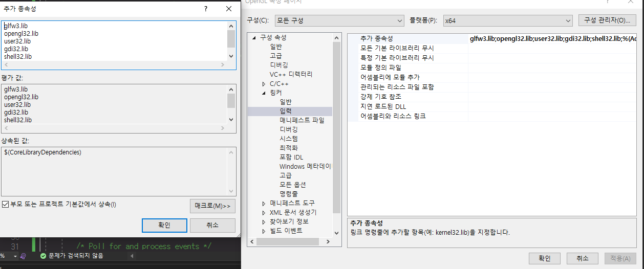Collapse the 링커 tree node
Screen dimensions: 644x269
point(264,93)
